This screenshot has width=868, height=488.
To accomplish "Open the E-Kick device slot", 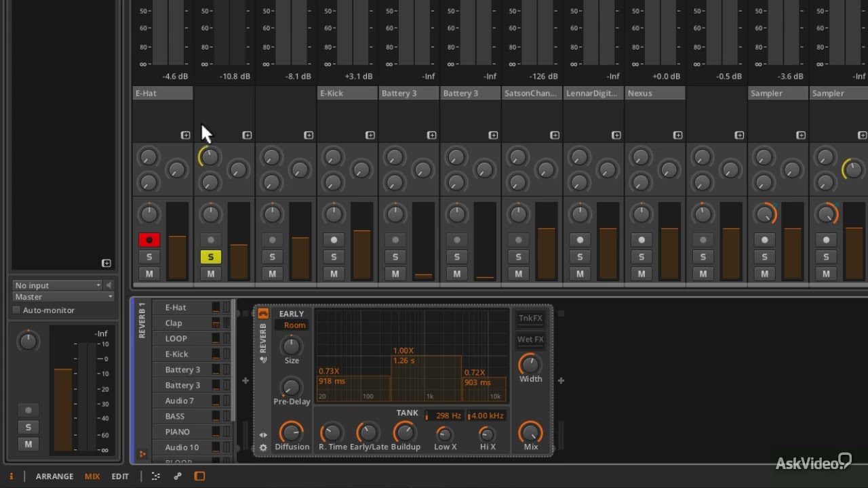I will (x=347, y=94).
